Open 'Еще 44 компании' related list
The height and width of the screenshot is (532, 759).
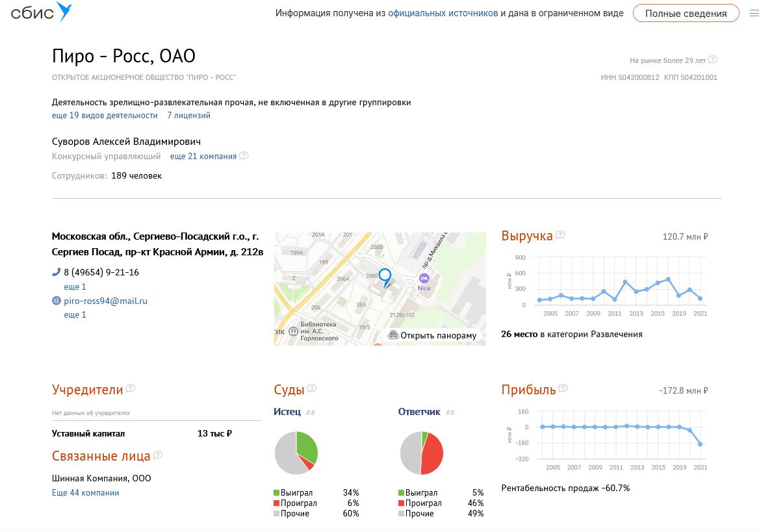point(85,493)
